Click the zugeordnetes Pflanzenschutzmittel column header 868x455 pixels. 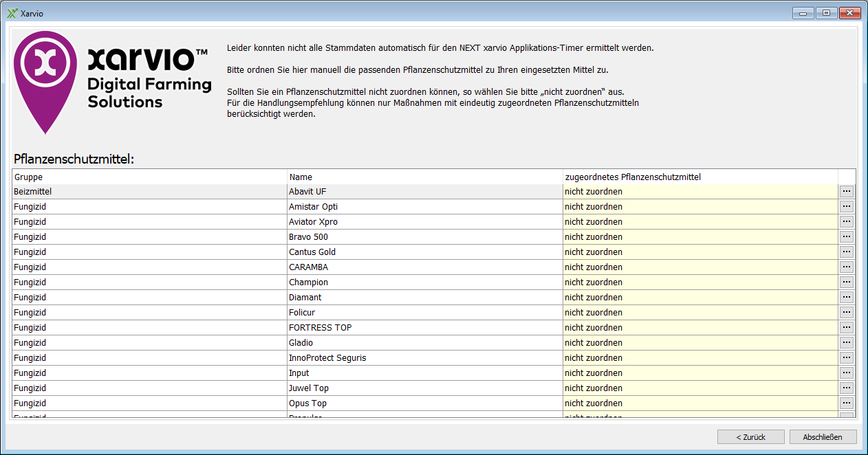[x=699, y=177]
